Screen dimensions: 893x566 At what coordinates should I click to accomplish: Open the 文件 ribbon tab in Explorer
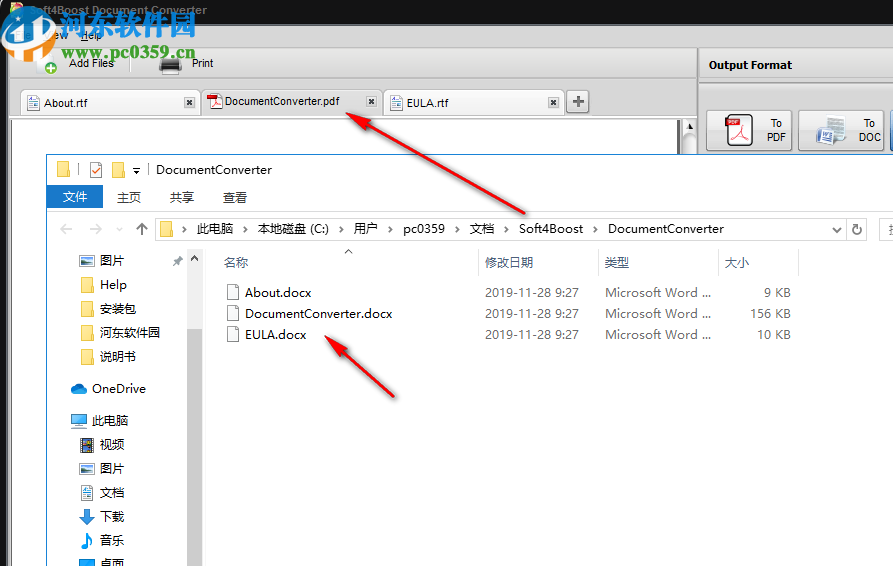tap(75, 197)
